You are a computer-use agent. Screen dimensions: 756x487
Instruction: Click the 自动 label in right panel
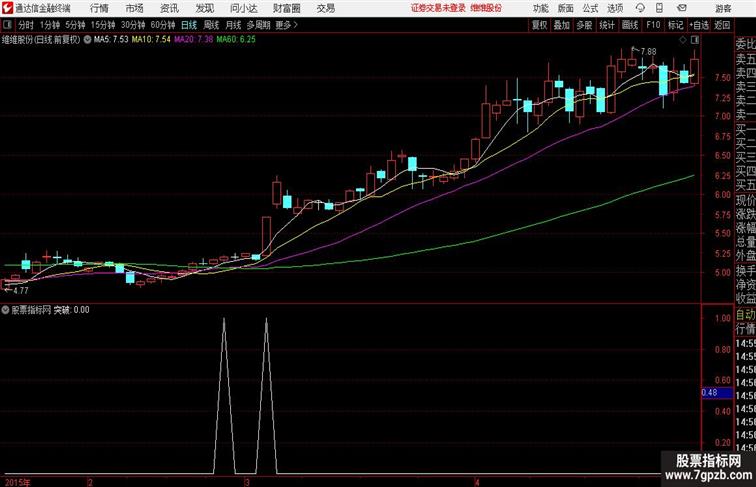pyautogui.click(x=745, y=315)
